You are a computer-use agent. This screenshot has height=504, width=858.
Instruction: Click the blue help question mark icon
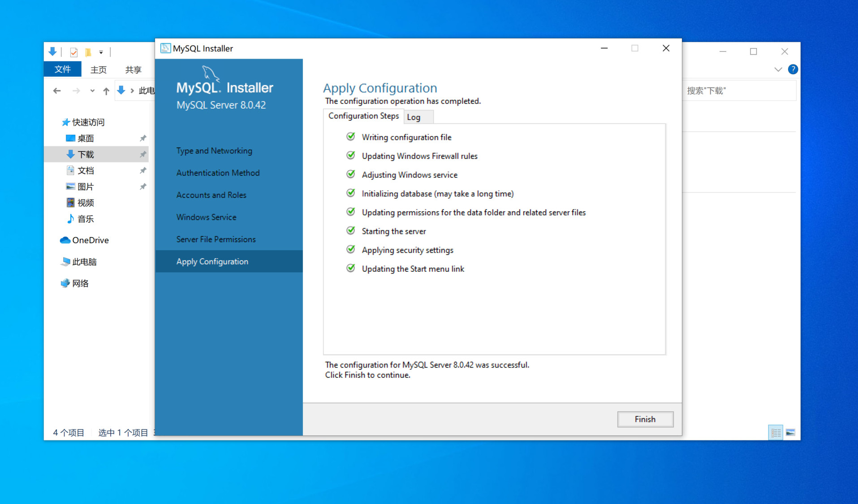pyautogui.click(x=793, y=69)
